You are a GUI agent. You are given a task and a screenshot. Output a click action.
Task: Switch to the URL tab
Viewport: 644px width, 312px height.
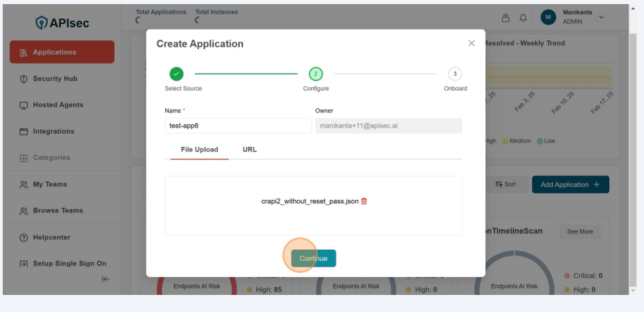click(x=249, y=150)
